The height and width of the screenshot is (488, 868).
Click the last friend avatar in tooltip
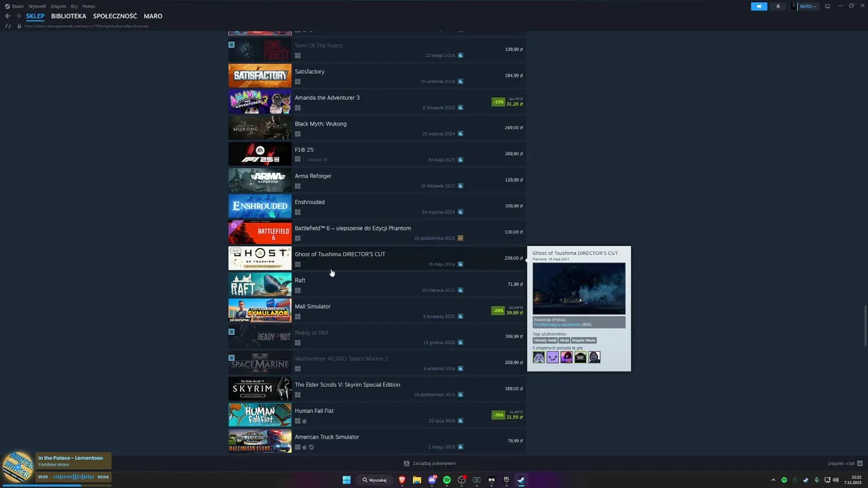pyautogui.click(x=594, y=357)
